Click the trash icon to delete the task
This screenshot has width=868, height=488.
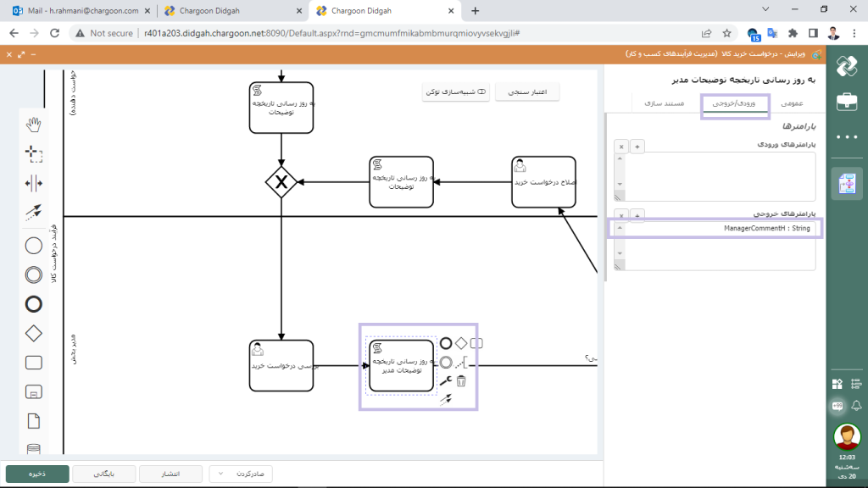pyautogui.click(x=461, y=381)
